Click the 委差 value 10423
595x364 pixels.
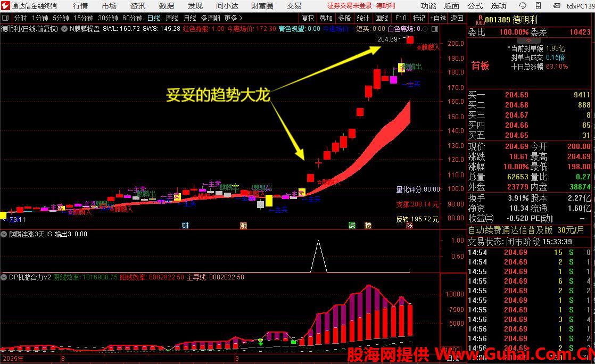tap(580, 32)
